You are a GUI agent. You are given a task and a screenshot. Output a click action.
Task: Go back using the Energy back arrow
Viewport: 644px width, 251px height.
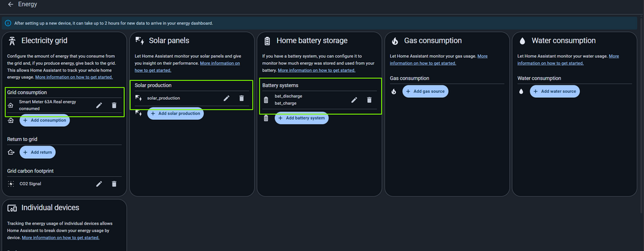tap(11, 4)
